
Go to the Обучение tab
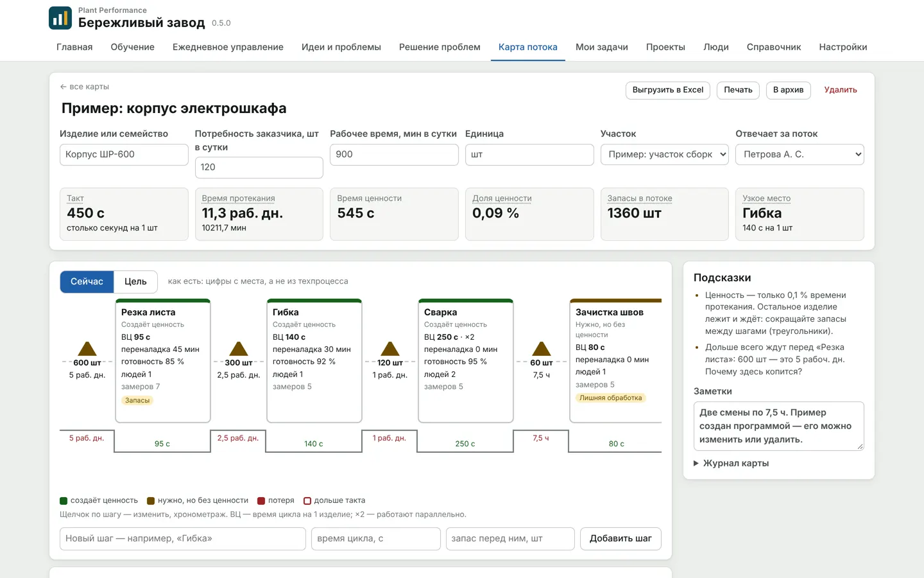(133, 47)
